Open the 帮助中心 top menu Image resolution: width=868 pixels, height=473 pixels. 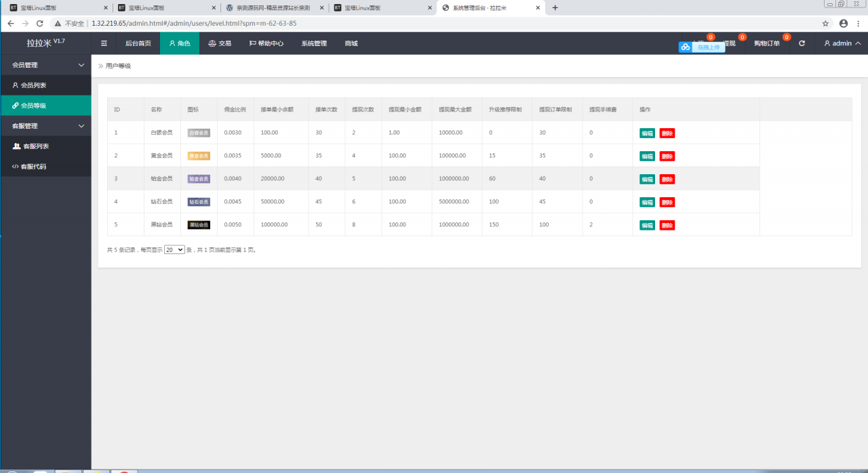(x=266, y=43)
